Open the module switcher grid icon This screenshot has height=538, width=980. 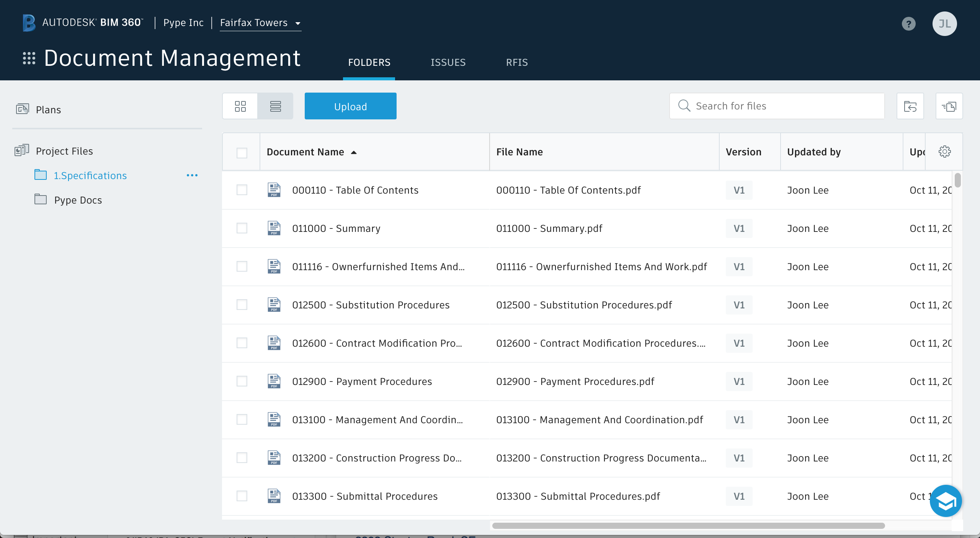(29, 58)
